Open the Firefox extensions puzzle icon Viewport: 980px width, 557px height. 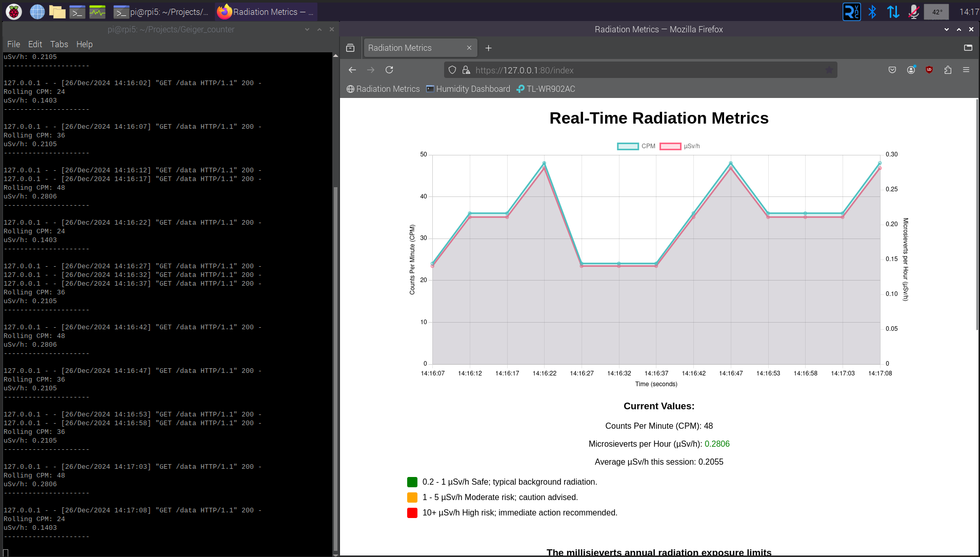pyautogui.click(x=947, y=70)
